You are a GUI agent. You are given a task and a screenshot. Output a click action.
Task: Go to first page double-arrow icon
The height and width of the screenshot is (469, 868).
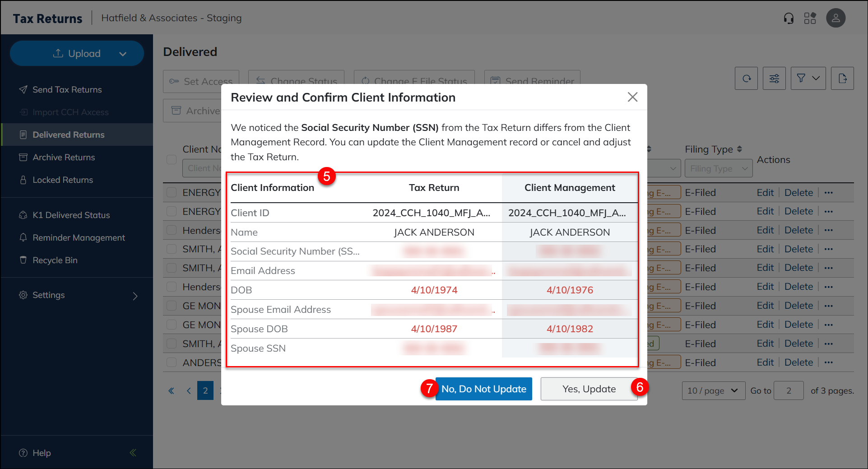tap(172, 391)
